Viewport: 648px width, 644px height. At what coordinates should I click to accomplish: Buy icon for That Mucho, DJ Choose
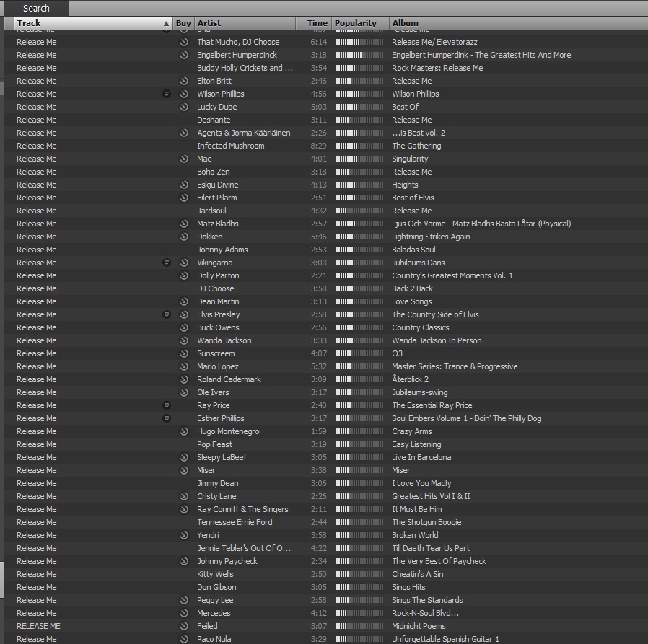(184, 42)
